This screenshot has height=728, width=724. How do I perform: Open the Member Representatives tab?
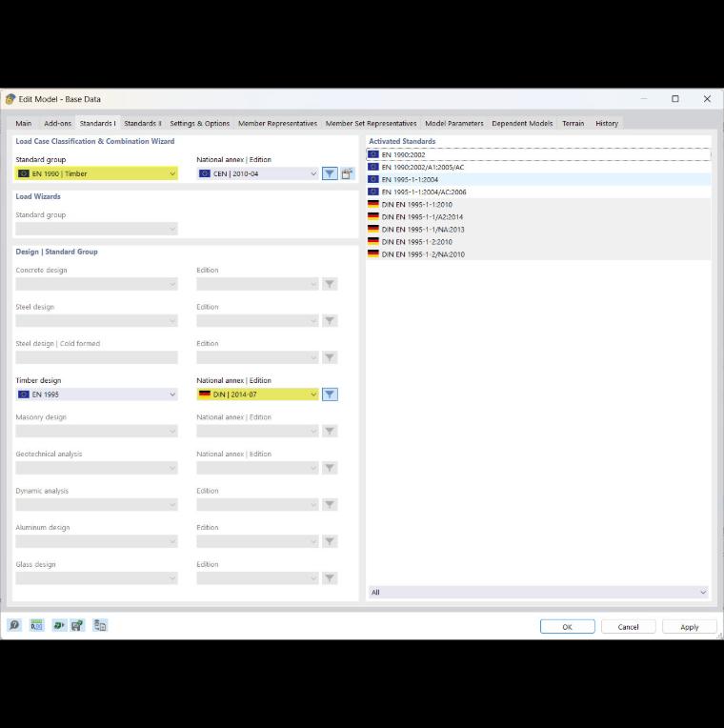pyautogui.click(x=277, y=123)
